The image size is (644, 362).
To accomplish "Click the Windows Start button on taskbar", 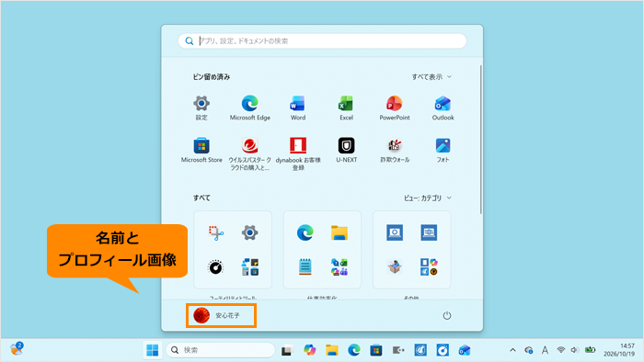I will click(x=153, y=350).
